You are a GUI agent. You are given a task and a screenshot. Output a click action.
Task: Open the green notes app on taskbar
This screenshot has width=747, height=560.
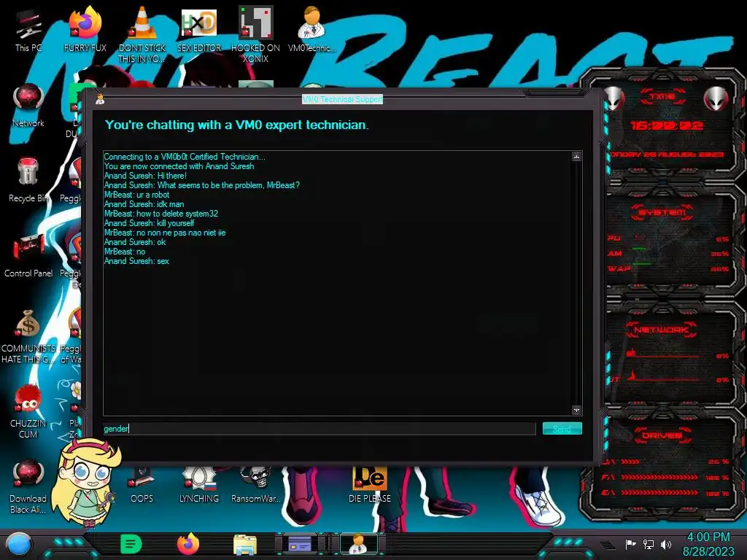coord(131,544)
